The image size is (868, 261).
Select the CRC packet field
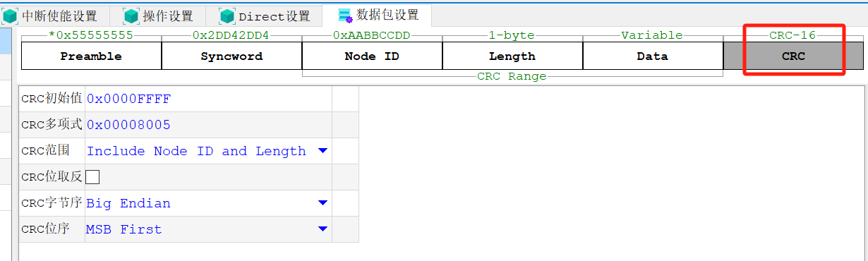pos(793,56)
